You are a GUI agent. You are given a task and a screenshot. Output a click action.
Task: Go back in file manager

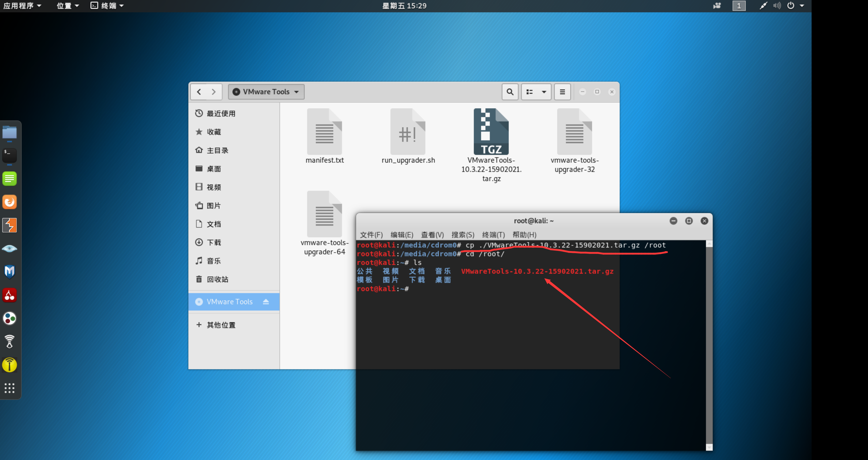[199, 92]
